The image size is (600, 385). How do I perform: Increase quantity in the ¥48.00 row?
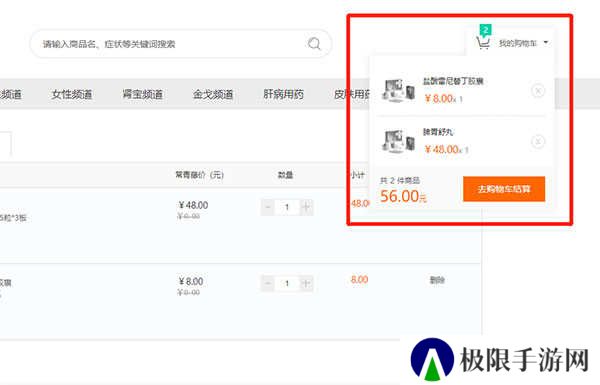(306, 207)
